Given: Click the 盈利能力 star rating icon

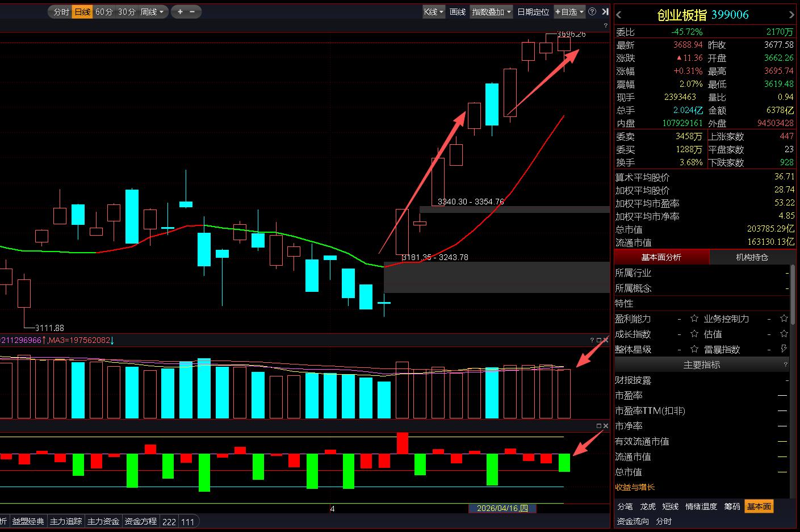Looking at the screenshot, I should point(694,319).
